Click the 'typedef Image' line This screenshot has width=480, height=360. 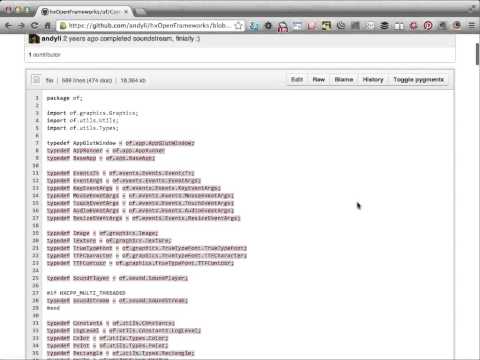pos(102,233)
